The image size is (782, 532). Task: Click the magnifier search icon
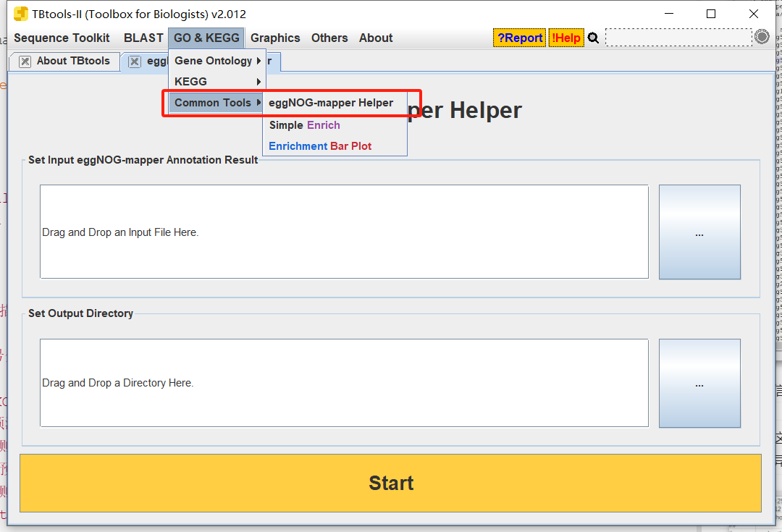[593, 38]
